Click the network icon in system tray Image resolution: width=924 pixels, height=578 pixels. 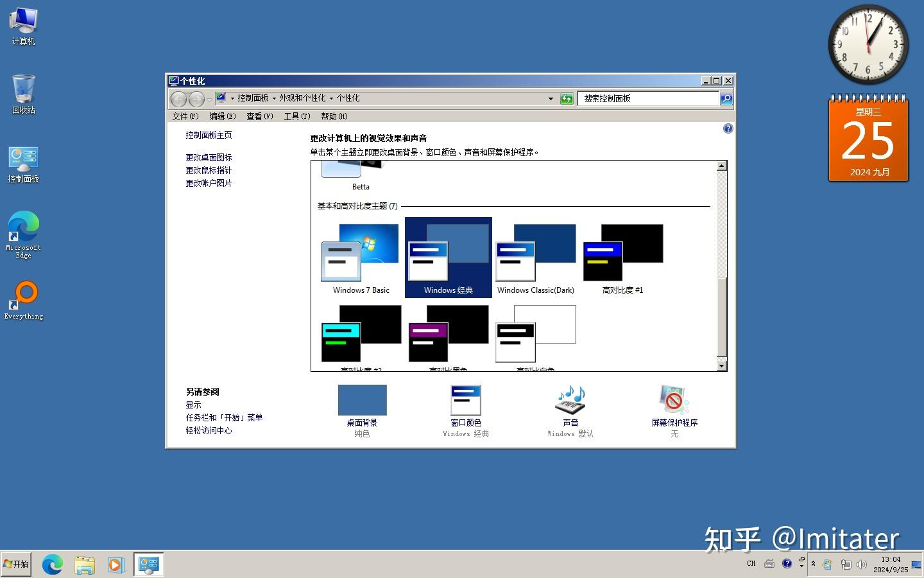(x=846, y=565)
